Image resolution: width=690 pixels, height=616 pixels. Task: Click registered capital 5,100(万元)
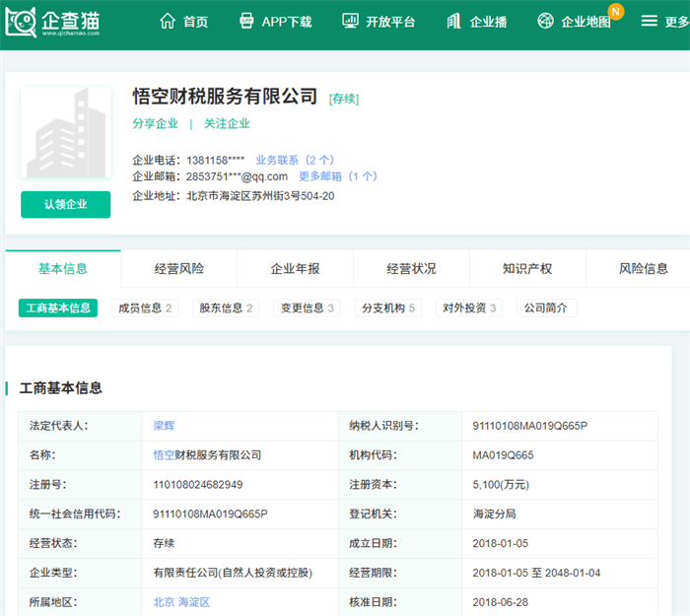501,485
